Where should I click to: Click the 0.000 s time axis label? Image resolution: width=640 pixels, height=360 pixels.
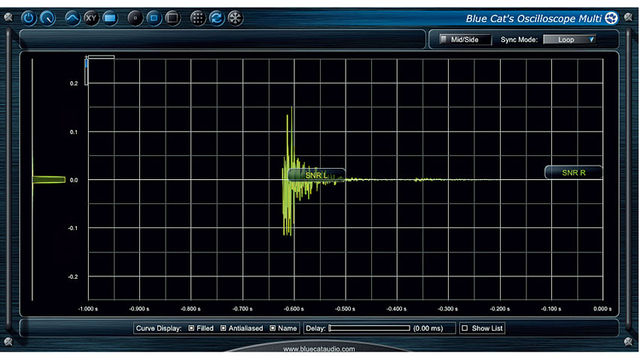pyautogui.click(x=602, y=309)
